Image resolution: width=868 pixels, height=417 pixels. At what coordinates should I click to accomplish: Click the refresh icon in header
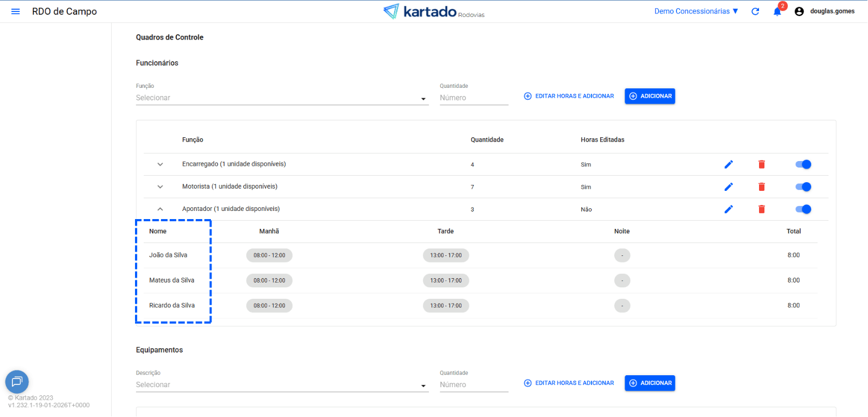click(755, 11)
